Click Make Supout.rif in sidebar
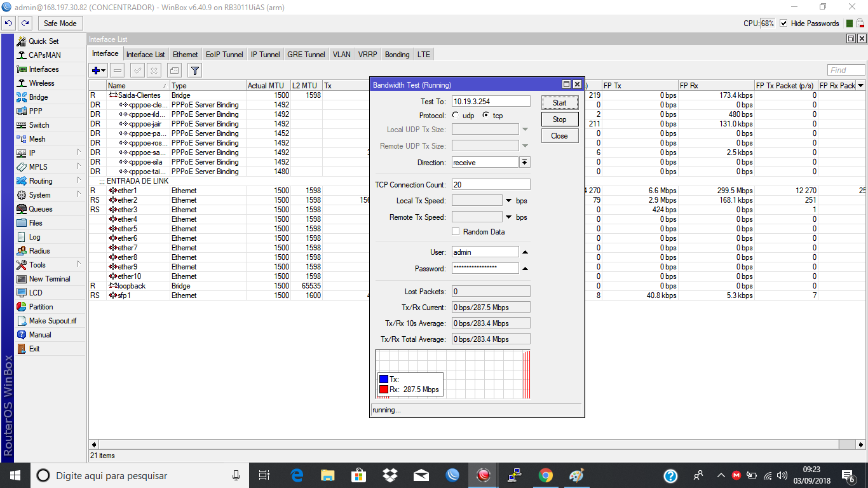868x488 pixels. (52, 320)
